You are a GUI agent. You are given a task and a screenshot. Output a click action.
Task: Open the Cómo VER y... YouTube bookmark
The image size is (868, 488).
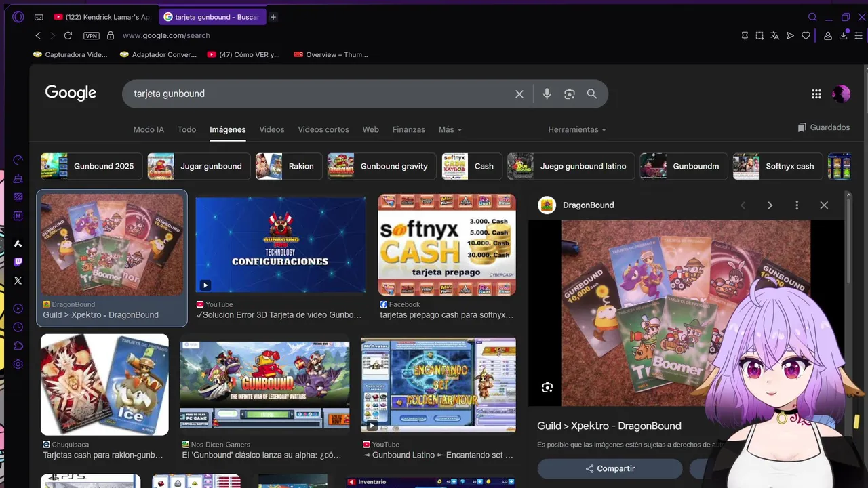(x=243, y=54)
